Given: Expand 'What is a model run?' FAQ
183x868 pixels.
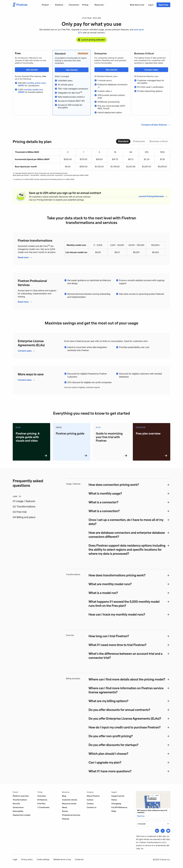Looking at the screenshot, I should coord(168,593).
